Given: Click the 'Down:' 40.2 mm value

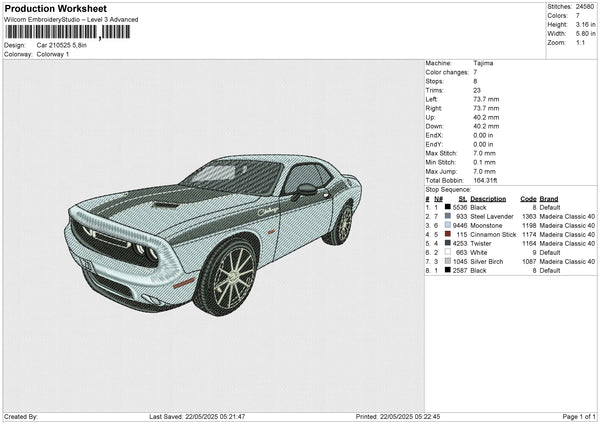Looking at the screenshot, I should click(486, 126).
